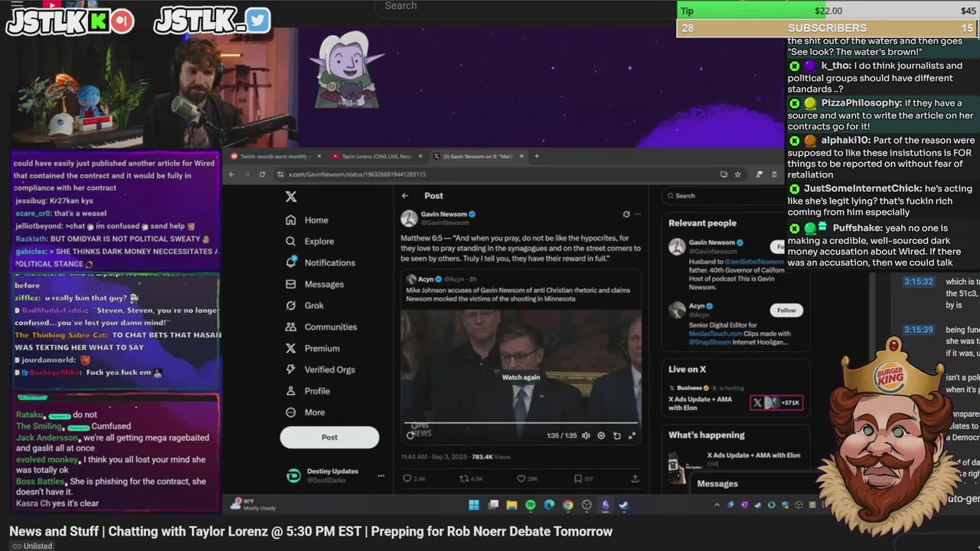Open Grok in the X sidebar
The width and height of the screenshot is (980, 551).
305,305
